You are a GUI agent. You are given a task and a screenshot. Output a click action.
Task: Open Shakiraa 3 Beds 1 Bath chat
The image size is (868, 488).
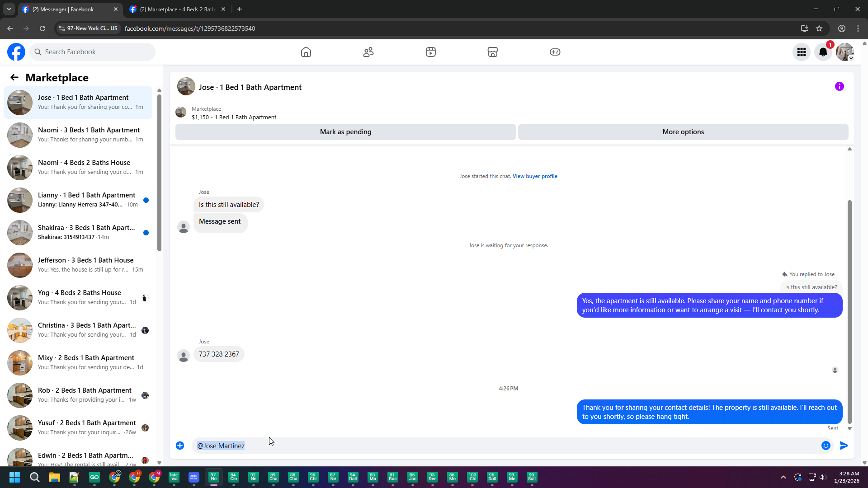pyautogui.click(x=78, y=233)
